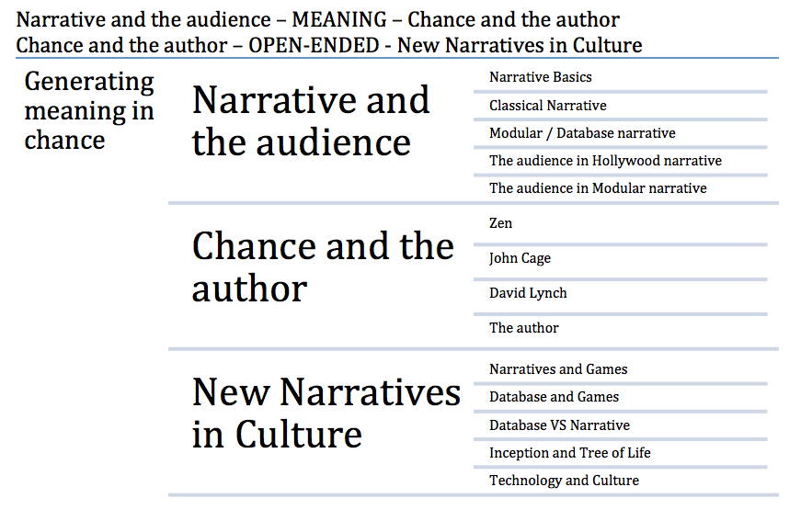Click the MEANING header line at top
The image size is (812, 521).
click(317, 19)
